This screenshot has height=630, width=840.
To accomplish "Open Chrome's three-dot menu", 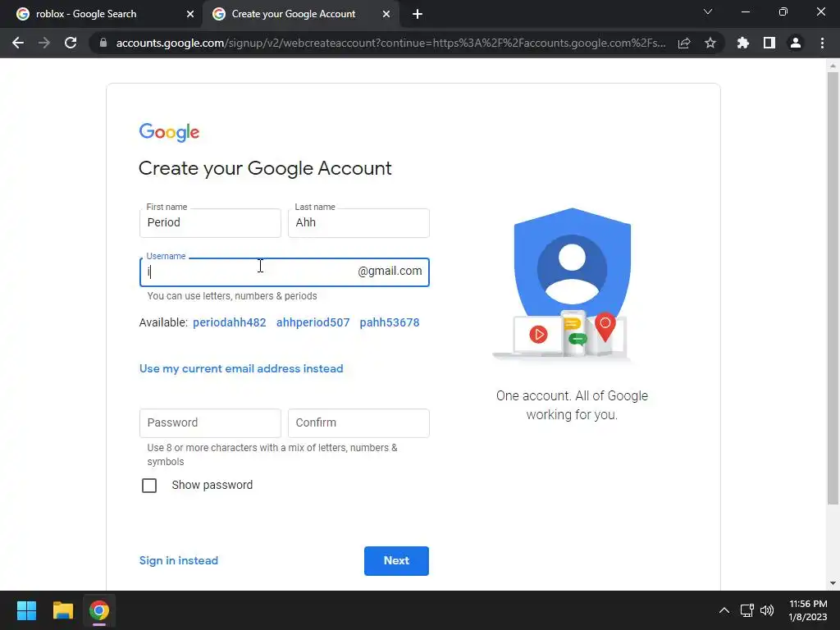I will tap(822, 43).
